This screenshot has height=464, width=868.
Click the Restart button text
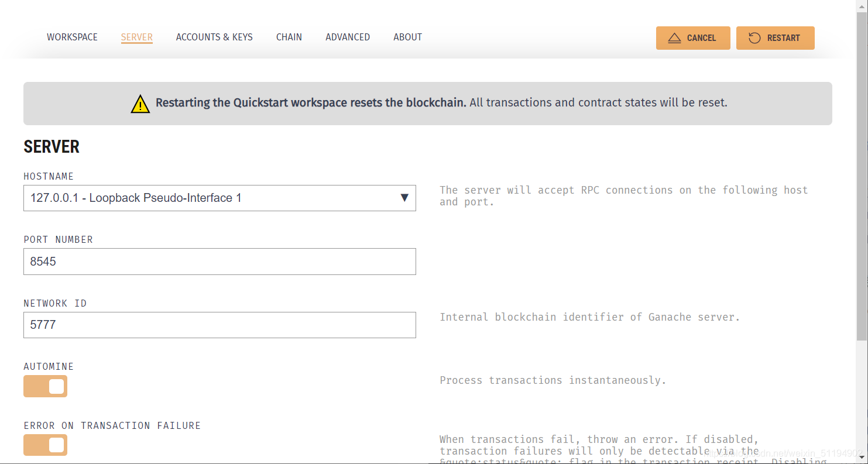pyautogui.click(x=783, y=38)
